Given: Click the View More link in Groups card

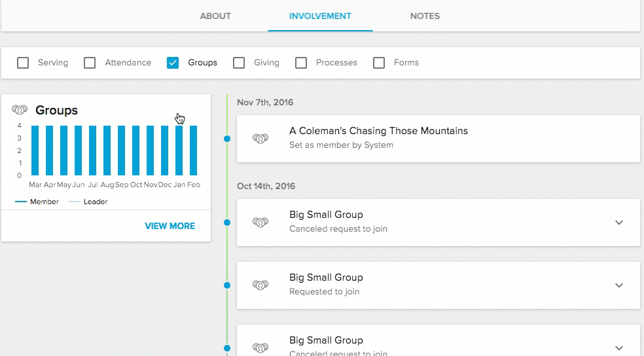Looking at the screenshot, I should tap(170, 226).
